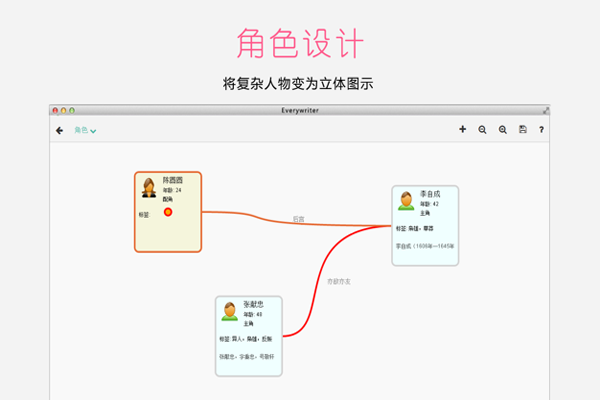Click the red-orange tag dot on 陈圆圆
The image size is (600, 400).
pyautogui.click(x=168, y=212)
